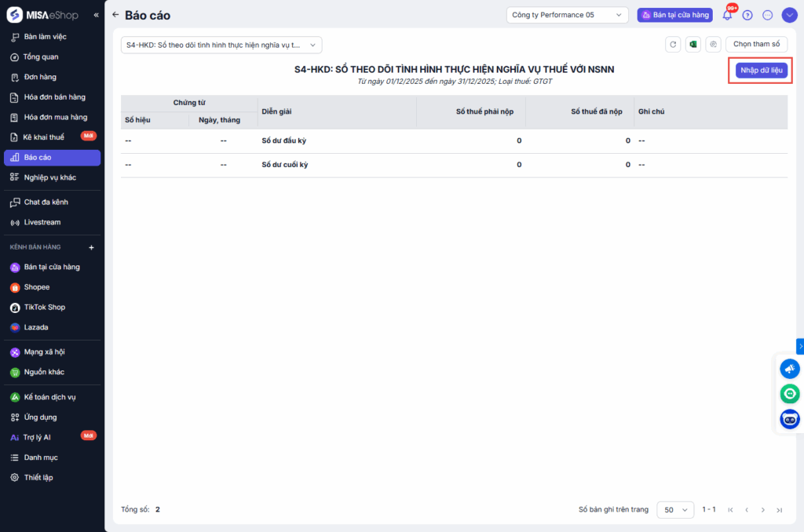804x532 pixels.
Task: Go to last page of records
Action: click(x=780, y=510)
